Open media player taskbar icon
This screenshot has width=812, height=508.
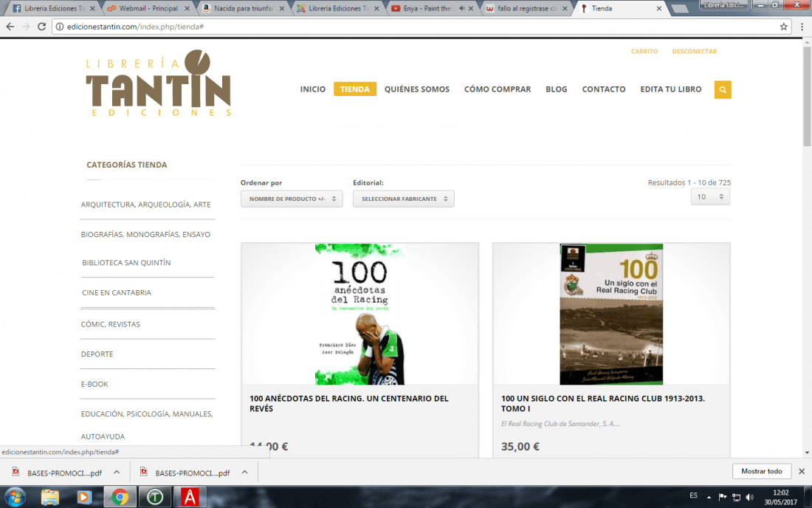[84, 497]
